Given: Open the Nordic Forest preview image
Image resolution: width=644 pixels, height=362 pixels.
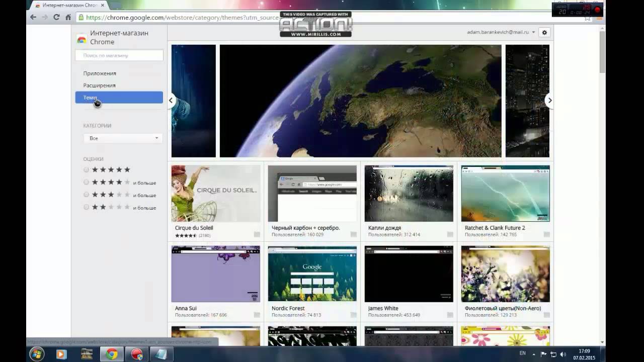Looking at the screenshot, I should click(x=312, y=274).
